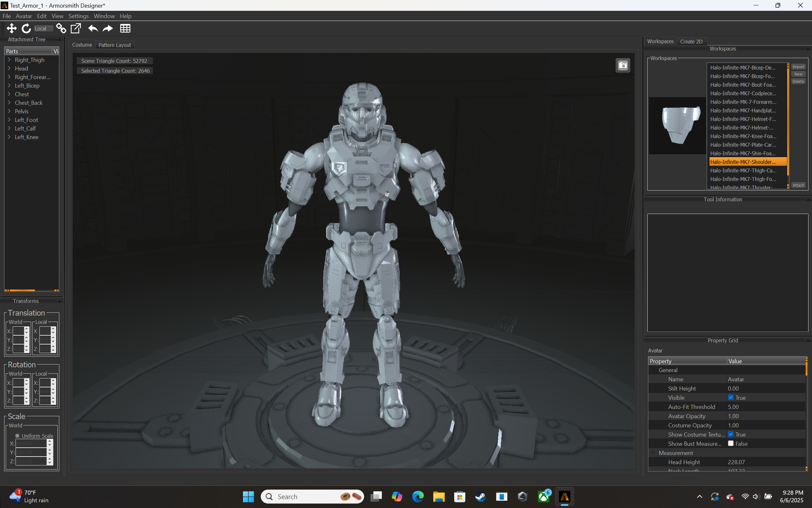The height and width of the screenshot is (508, 812).
Task: Switch to the Costume tab
Action: 82,45
